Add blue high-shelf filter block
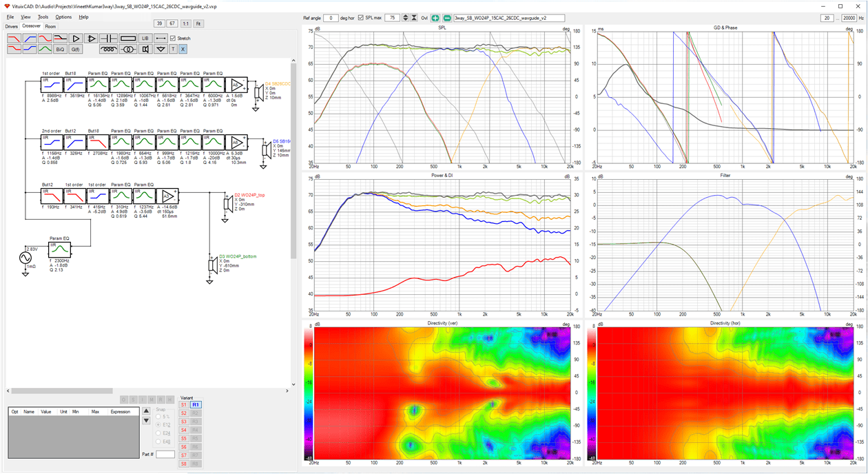Screen dimensions: 868x474 [30, 50]
